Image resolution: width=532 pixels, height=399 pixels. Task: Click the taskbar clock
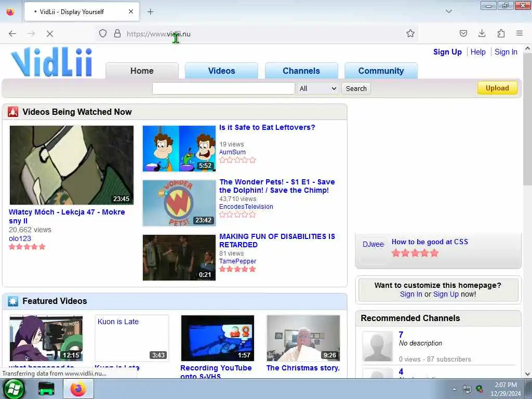[x=506, y=389]
